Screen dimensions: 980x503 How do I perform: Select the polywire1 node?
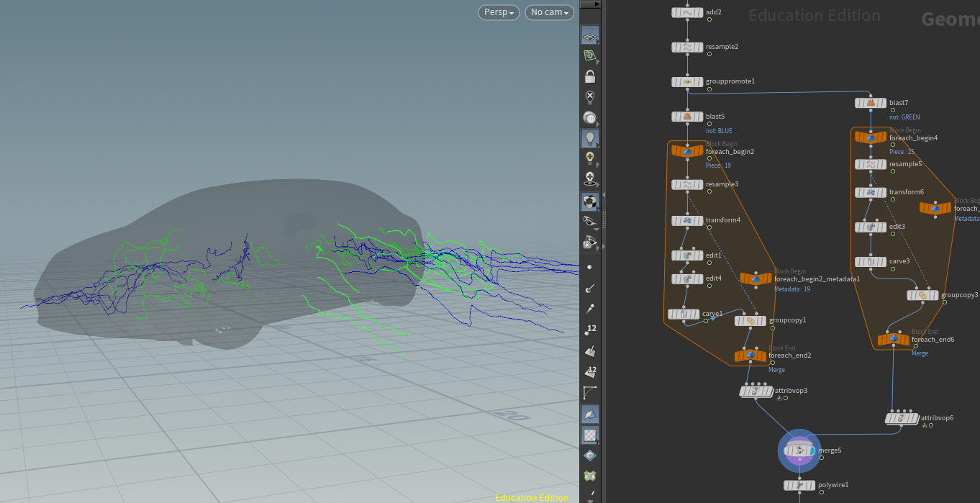point(799,486)
